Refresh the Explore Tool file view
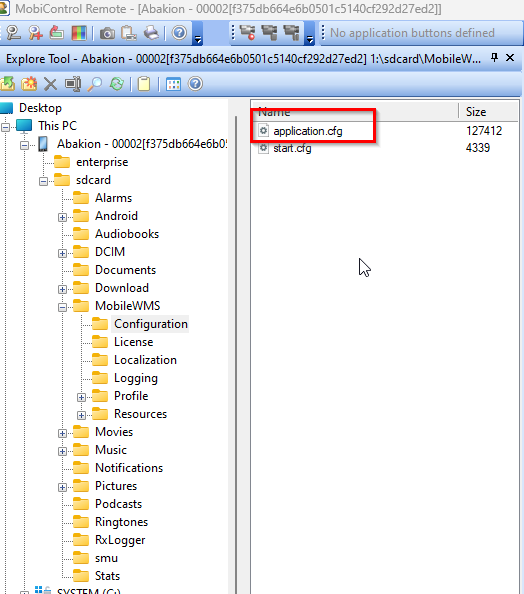Screen dimensions: 524x594 click(117, 84)
